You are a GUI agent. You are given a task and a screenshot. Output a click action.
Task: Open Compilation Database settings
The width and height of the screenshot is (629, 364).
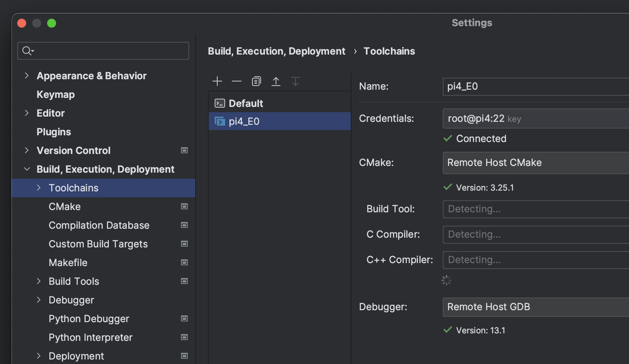pyautogui.click(x=99, y=225)
